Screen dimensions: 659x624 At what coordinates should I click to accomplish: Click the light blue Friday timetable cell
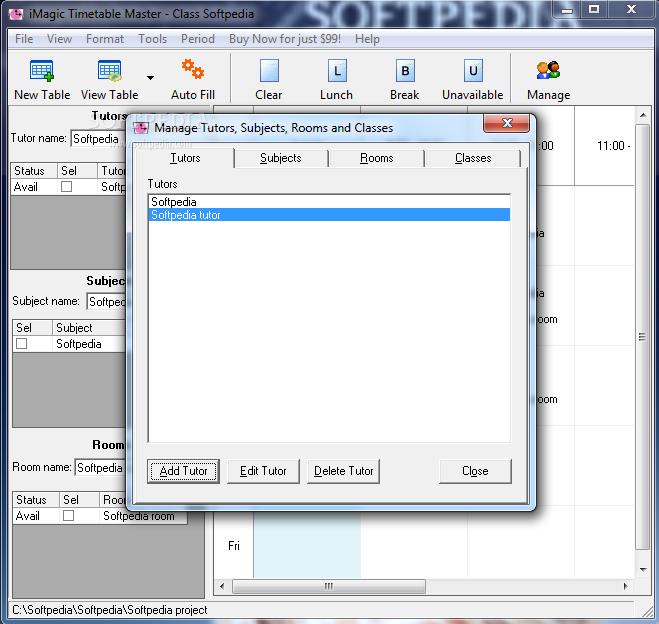pos(307,545)
